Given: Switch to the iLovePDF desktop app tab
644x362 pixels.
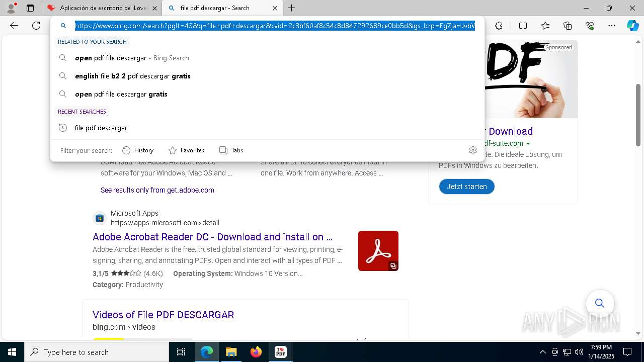Looking at the screenshot, I should point(102,8).
